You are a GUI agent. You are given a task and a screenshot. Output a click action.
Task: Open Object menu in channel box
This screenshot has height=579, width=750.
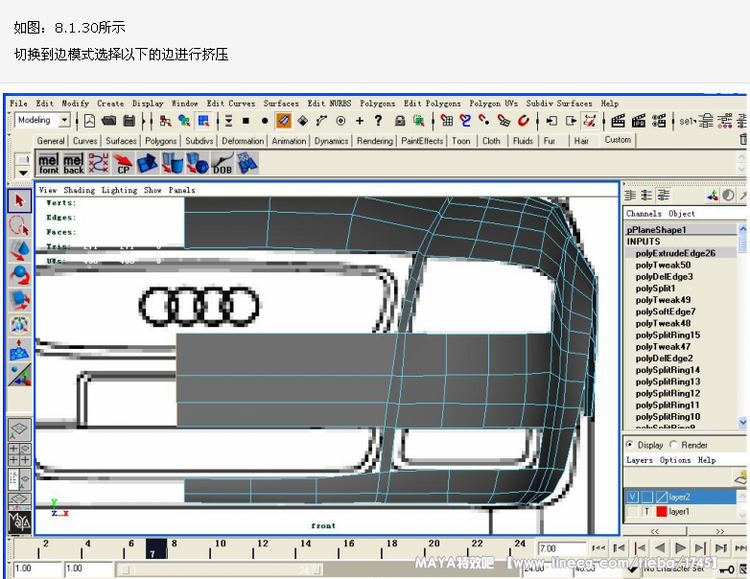click(682, 213)
